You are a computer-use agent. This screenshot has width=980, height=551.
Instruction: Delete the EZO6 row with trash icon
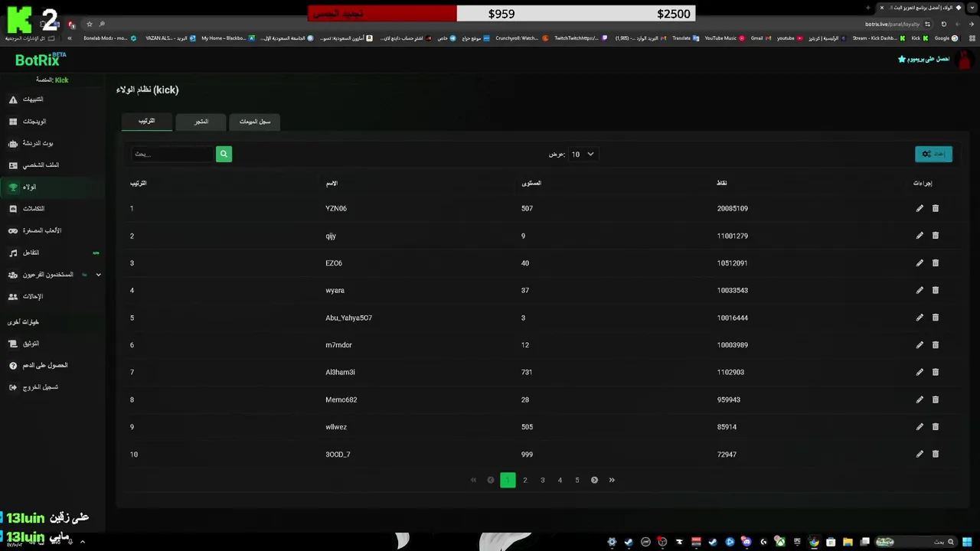tap(936, 262)
